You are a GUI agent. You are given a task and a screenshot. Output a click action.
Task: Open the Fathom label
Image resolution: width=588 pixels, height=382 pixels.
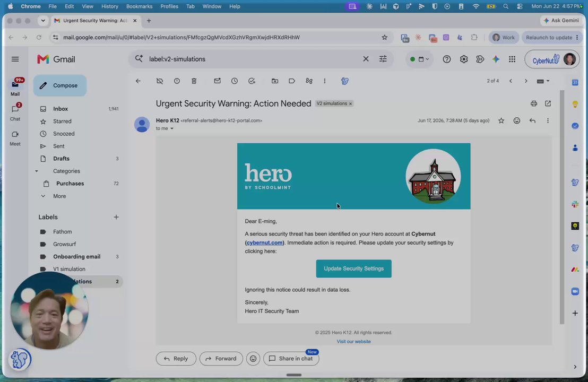tap(79, 232)
